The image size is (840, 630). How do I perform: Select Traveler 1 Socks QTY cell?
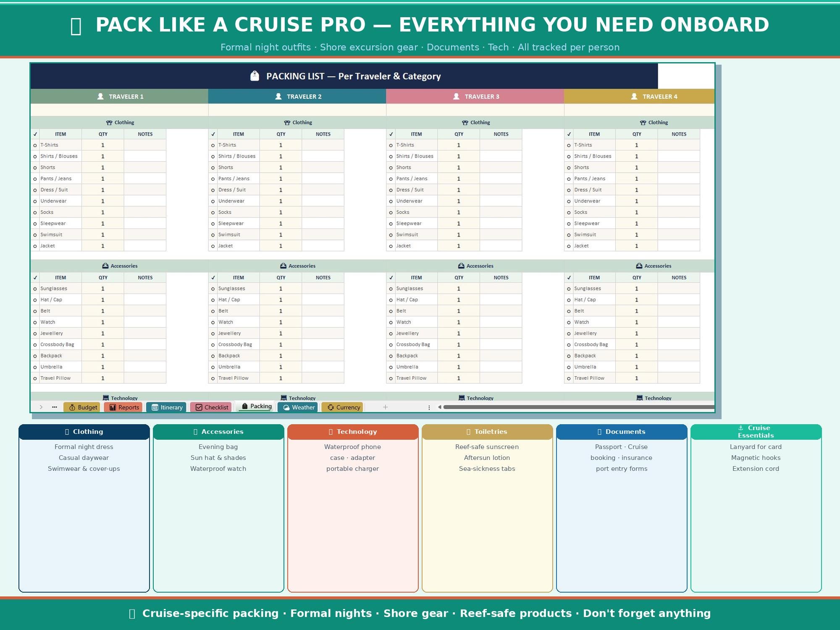[x=103, y=212]
